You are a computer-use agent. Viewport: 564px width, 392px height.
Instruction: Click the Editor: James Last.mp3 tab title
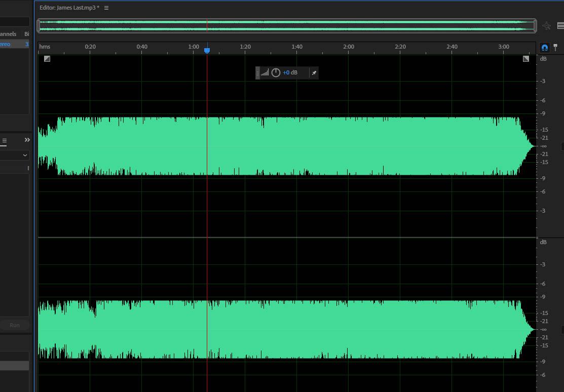pos(69,8)
